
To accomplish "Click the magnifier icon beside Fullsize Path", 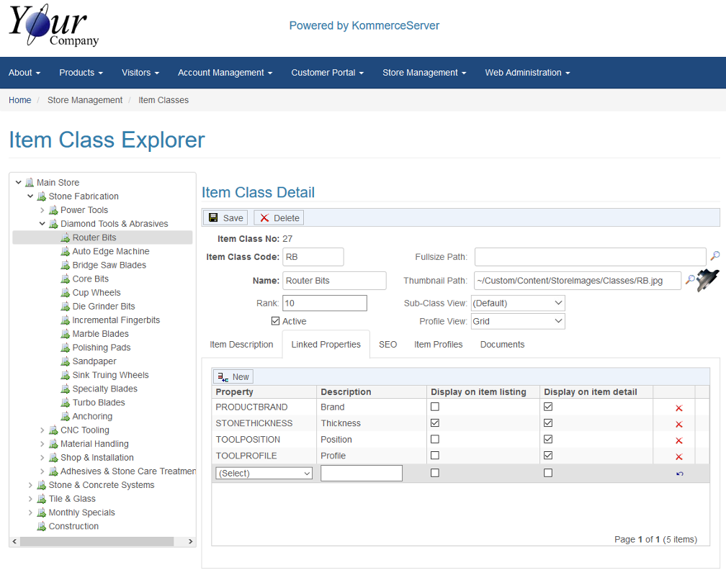I will point(714,256).
